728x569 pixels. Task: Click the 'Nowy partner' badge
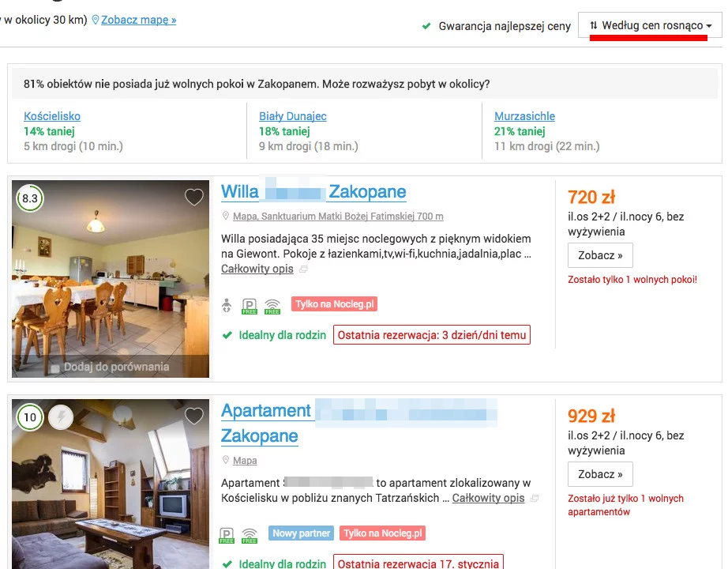coord(302,533)
